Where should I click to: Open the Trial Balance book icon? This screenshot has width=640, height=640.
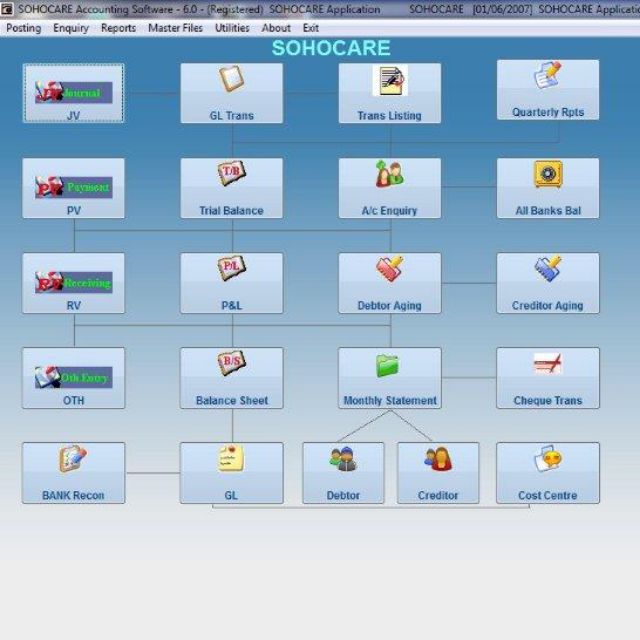pyautogui.click(x=231, y=175)
